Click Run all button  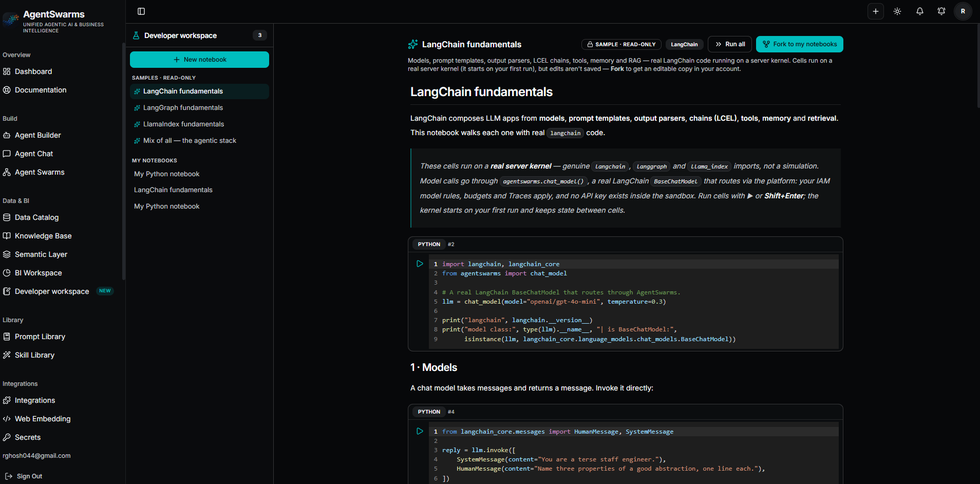click(x=730, y=44)
